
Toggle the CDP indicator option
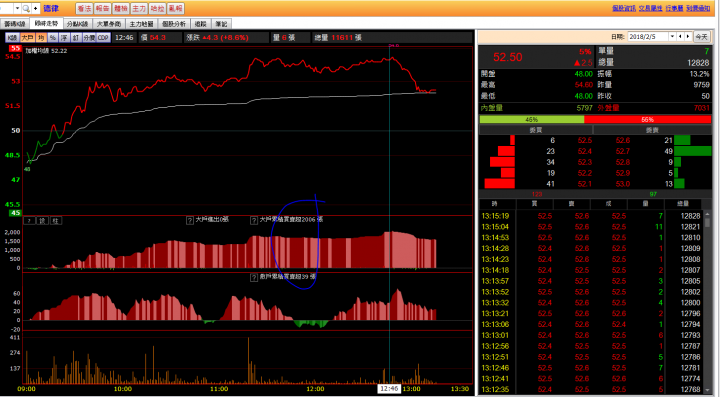click(x=103, y=38)
